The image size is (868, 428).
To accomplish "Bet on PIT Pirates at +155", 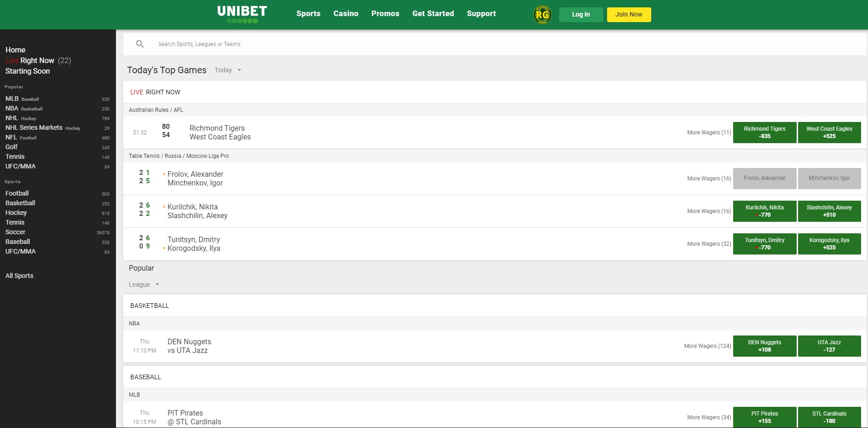I will click(x=764, y=417).
